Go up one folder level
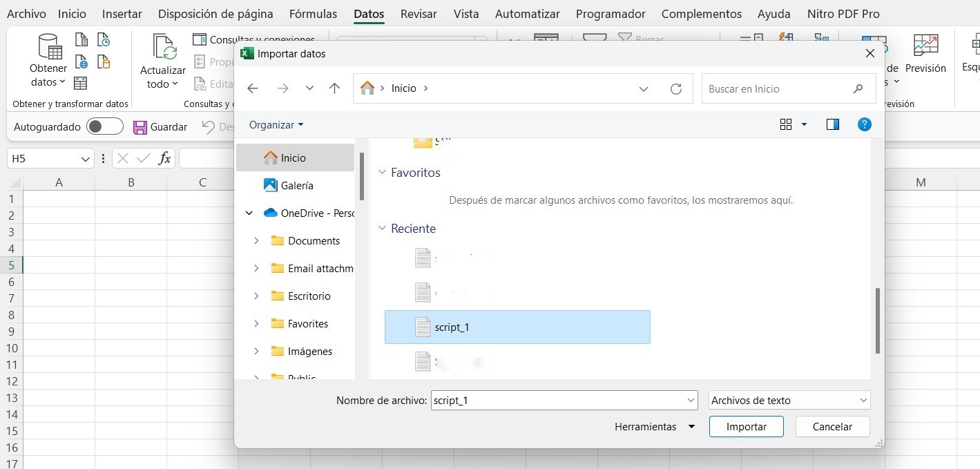The height and width of the screenshot is (469, 980). pos(335,88)
